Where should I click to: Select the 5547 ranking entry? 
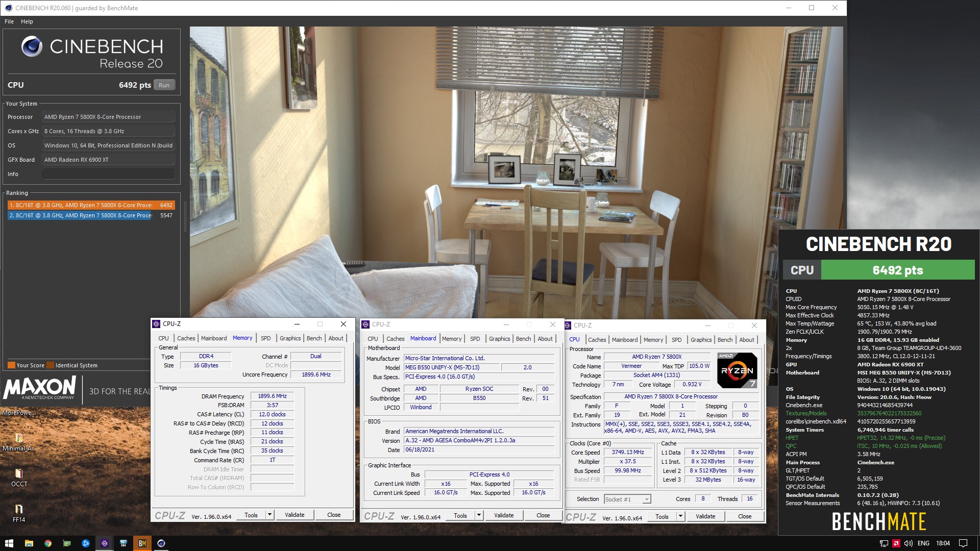(91, 215)
